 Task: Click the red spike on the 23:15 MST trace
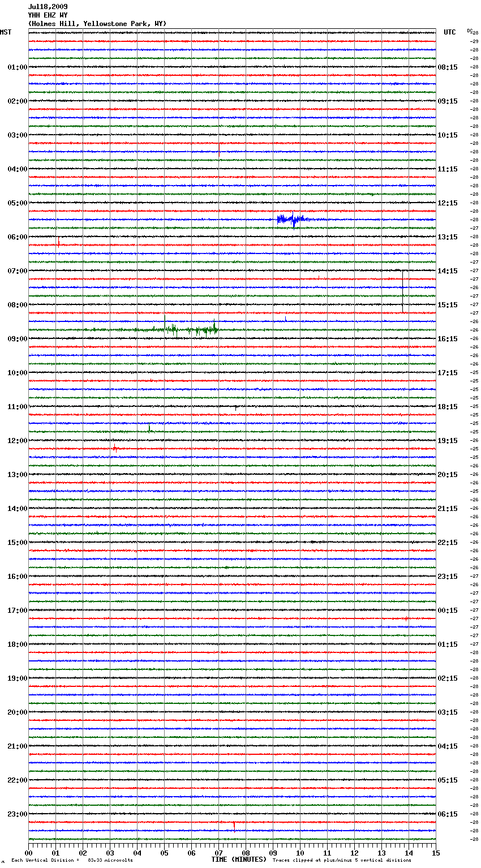pyautogui.click(x=234, y=826)
